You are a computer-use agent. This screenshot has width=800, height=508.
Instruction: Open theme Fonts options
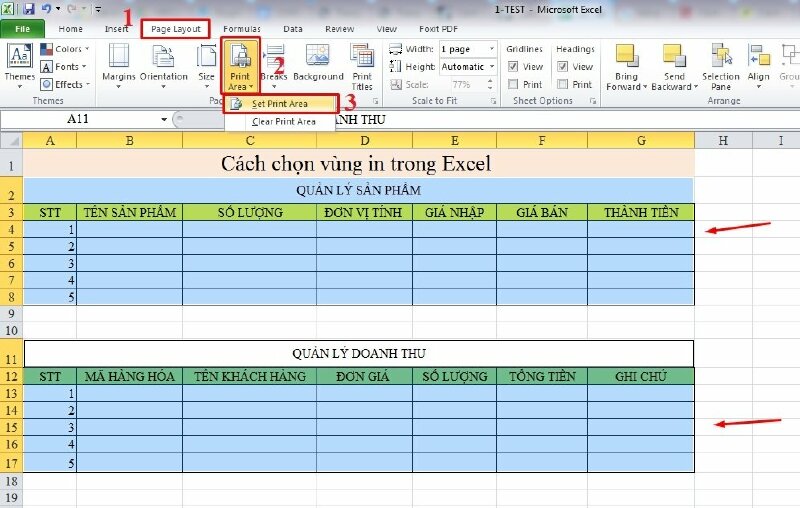click(63, 67)
